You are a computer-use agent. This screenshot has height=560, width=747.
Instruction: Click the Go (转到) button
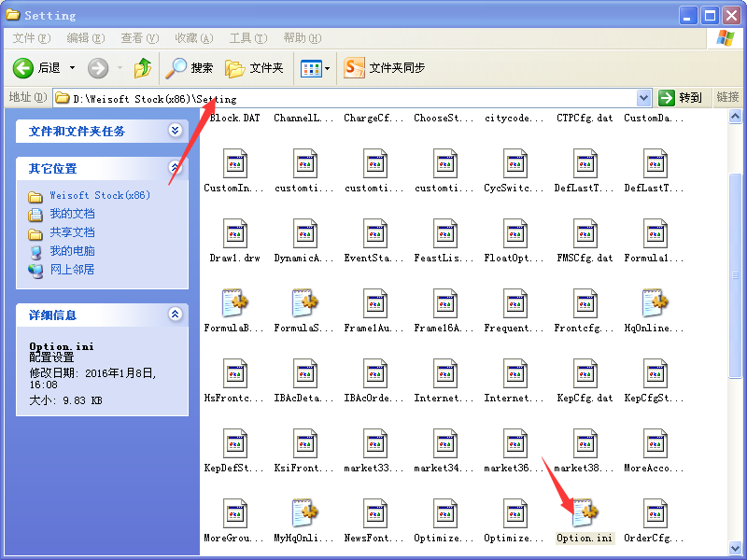coord(681,98)
